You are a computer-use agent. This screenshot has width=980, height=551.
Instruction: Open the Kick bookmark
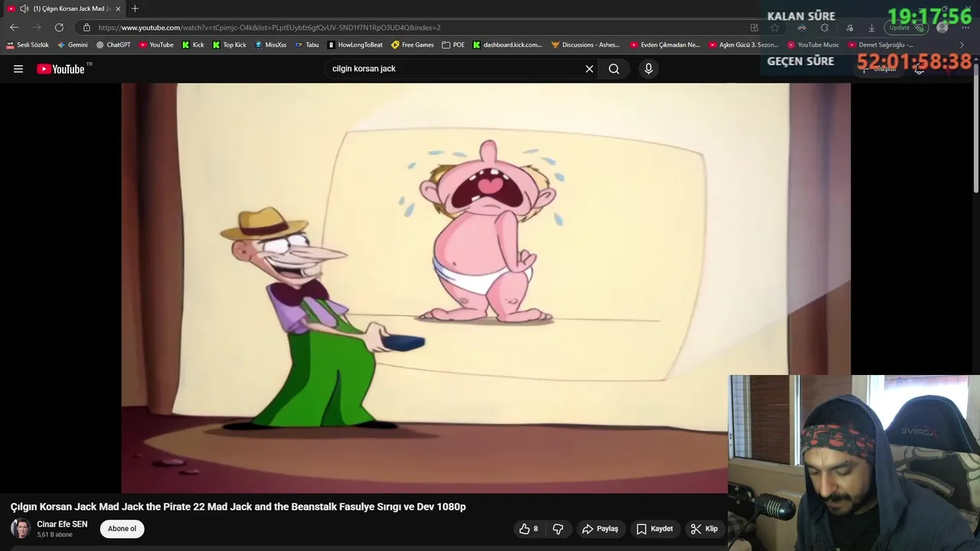coord(193,45)
